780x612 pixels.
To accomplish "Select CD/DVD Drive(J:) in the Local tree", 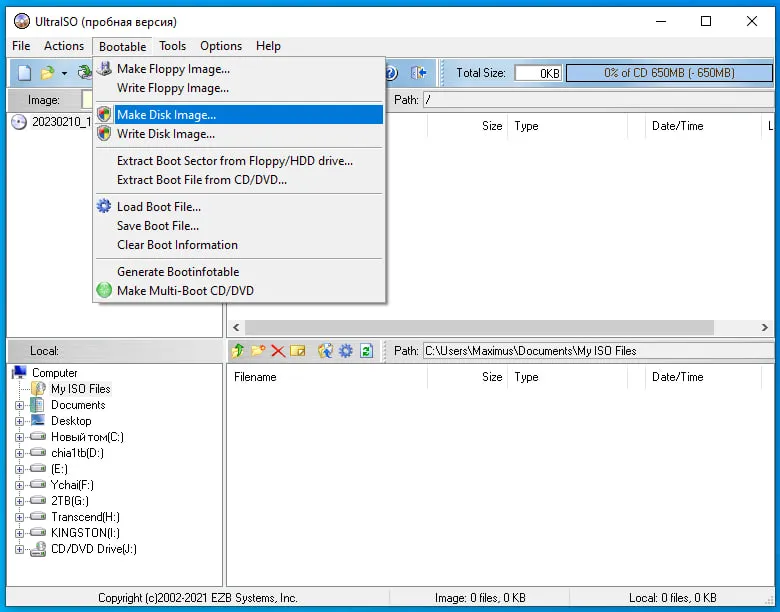I will click(x=94, y=549).
